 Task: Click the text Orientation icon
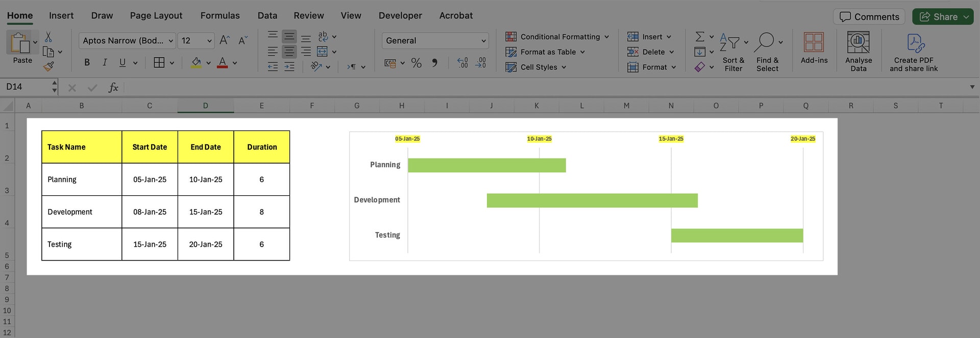(316, 67)
